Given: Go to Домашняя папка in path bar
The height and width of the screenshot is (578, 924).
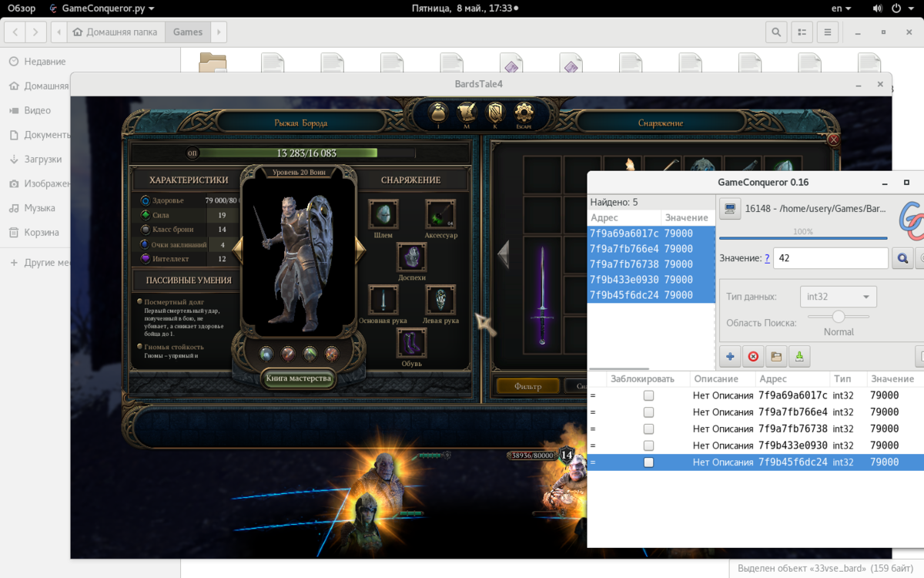Looking at the screenshot, I should tap(115, 32).
